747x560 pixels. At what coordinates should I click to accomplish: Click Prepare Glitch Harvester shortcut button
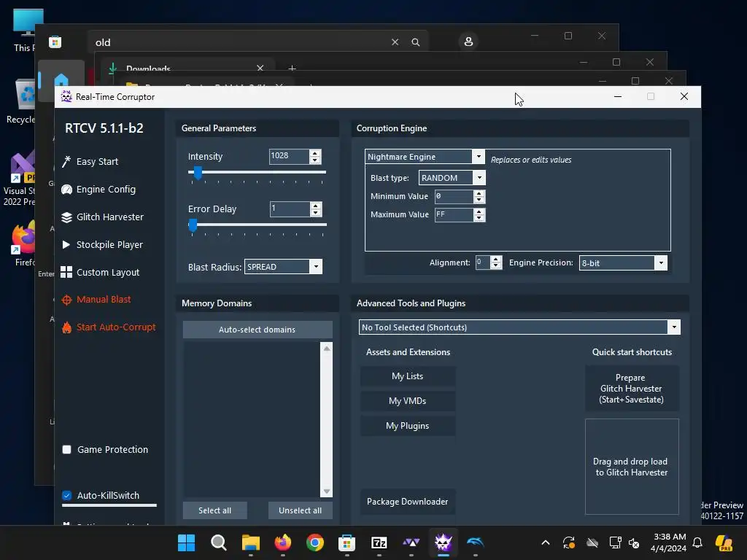point(632,389)
